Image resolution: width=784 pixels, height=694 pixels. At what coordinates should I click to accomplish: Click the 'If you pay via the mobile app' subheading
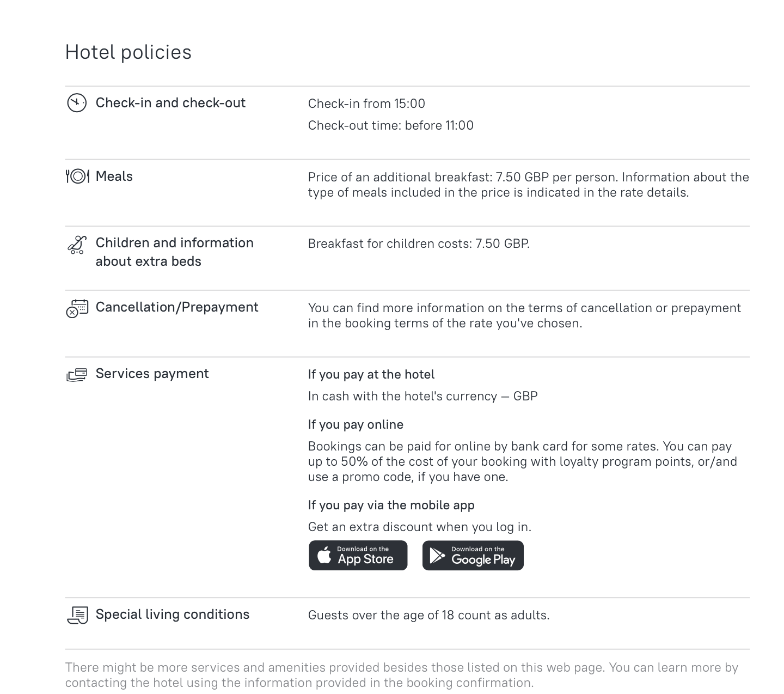click(x=391, y=506)
